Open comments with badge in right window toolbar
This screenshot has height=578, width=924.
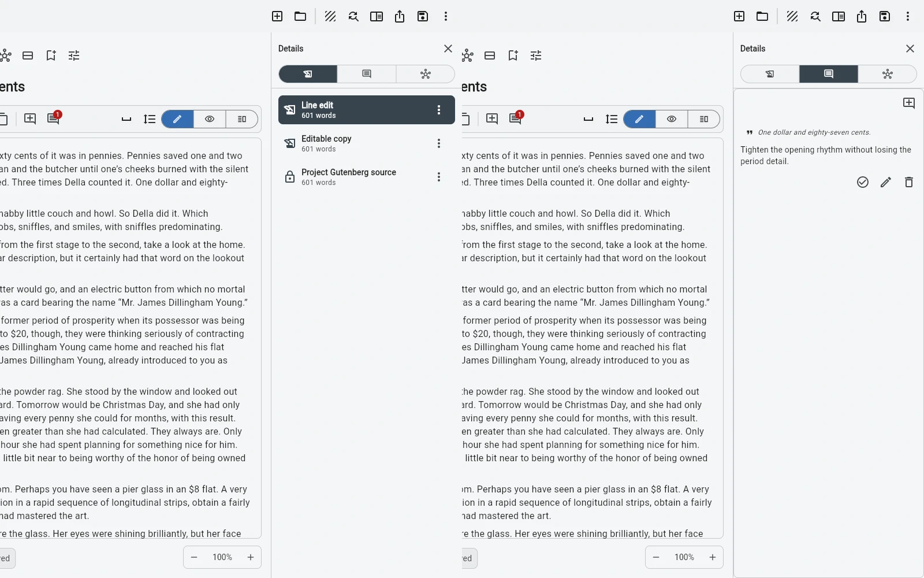coord(515,118)
